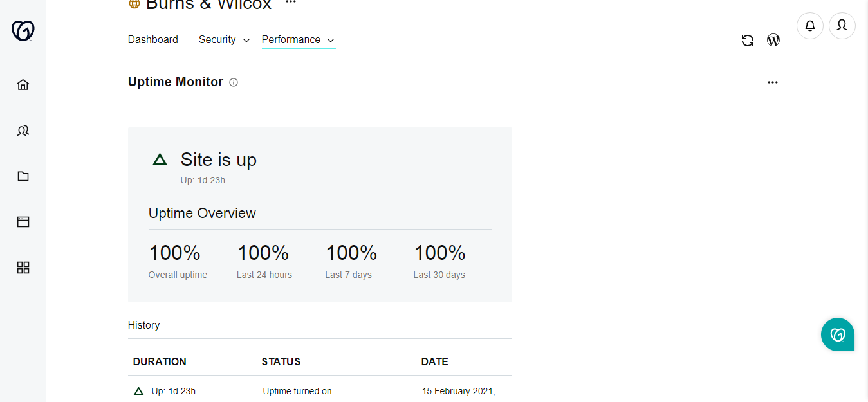Open the folder icon in sidebar
The image size is (868, 402).
point(23,176)
